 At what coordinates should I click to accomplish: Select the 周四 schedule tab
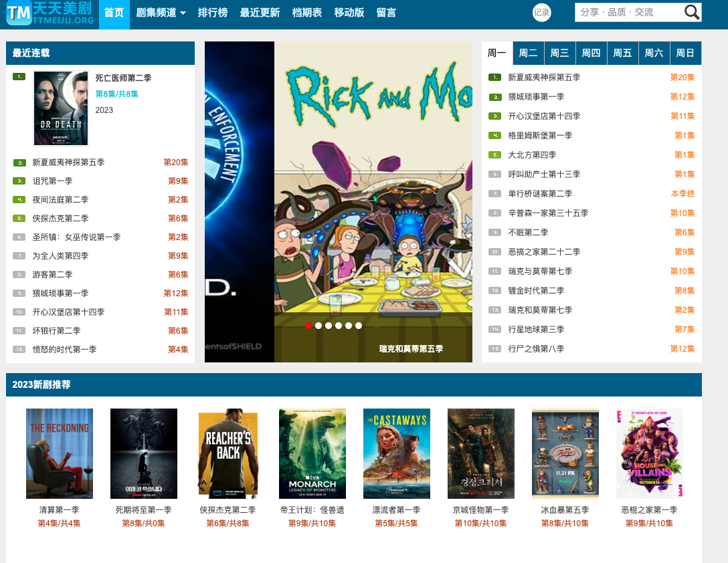(x=591, y=53)
